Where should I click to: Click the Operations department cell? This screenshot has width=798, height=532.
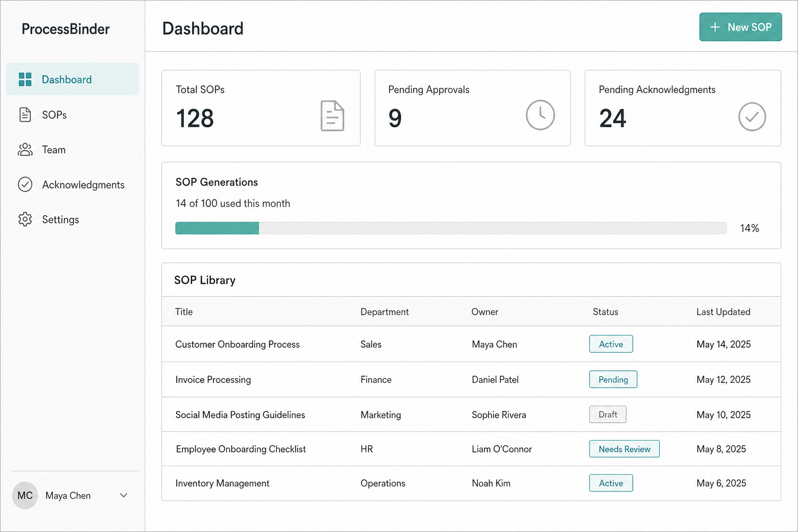coord(383,483)
